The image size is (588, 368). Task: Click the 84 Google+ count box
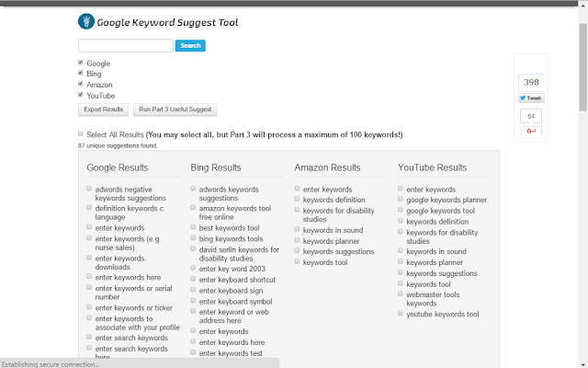tap(531, 116)
